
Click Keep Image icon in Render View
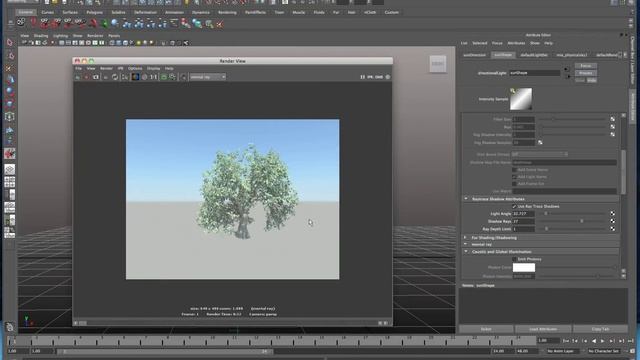coord(164,77)
